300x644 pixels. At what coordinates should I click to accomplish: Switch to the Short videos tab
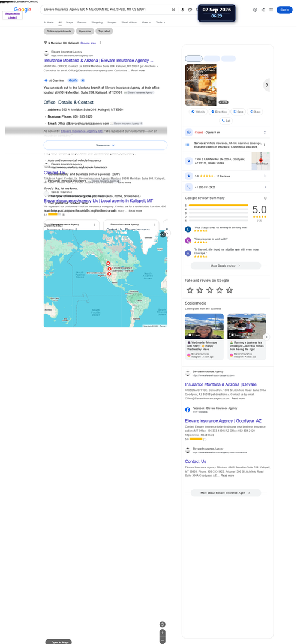click(x=130, y=22)
